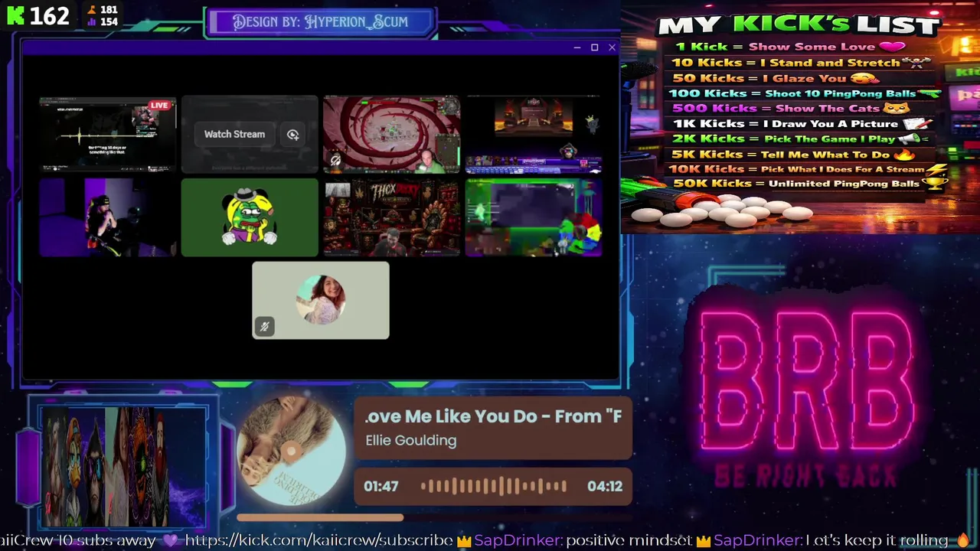
Task: Maximize the stream grid window
Action: (594, 47)
